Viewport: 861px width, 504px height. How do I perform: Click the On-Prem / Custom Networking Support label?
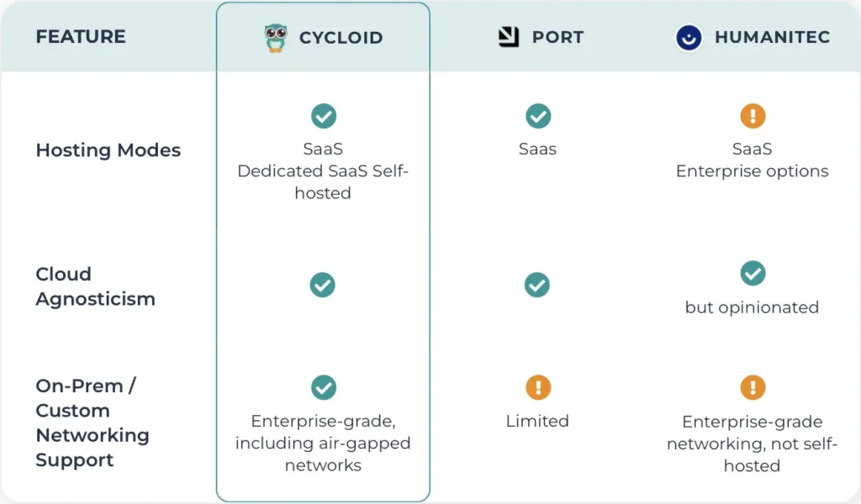coord(92,423)
